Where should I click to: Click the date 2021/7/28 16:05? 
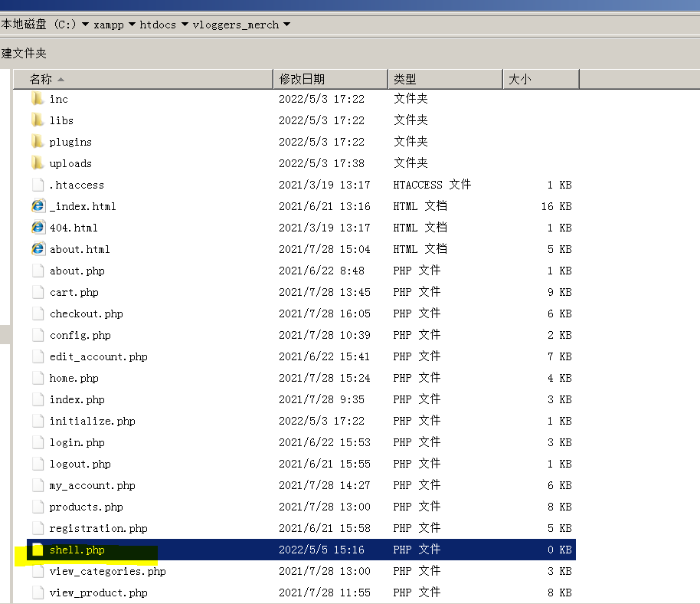tap(325, 313)
